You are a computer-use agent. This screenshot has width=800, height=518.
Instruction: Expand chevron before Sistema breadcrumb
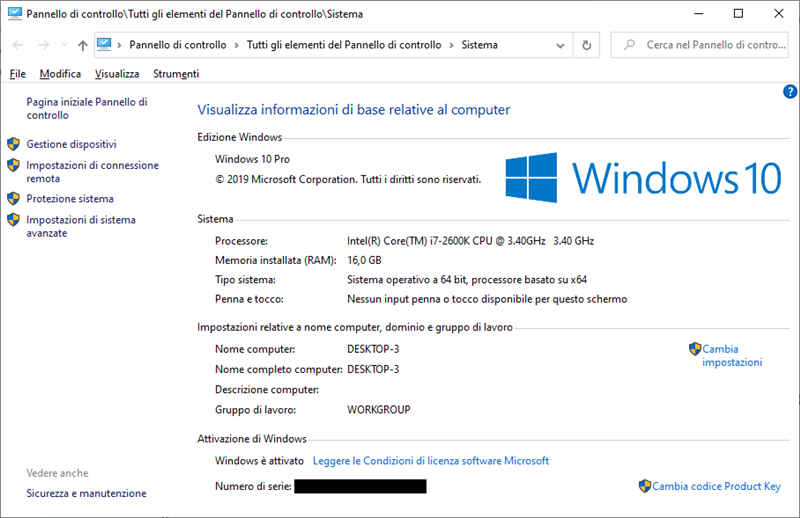452,45
